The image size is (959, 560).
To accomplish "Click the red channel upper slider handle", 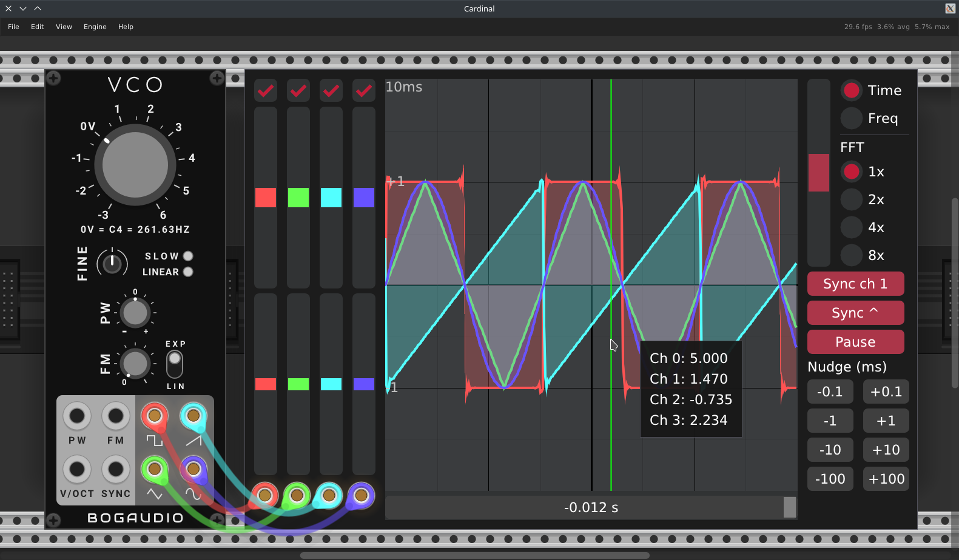I will coord(266,198).
